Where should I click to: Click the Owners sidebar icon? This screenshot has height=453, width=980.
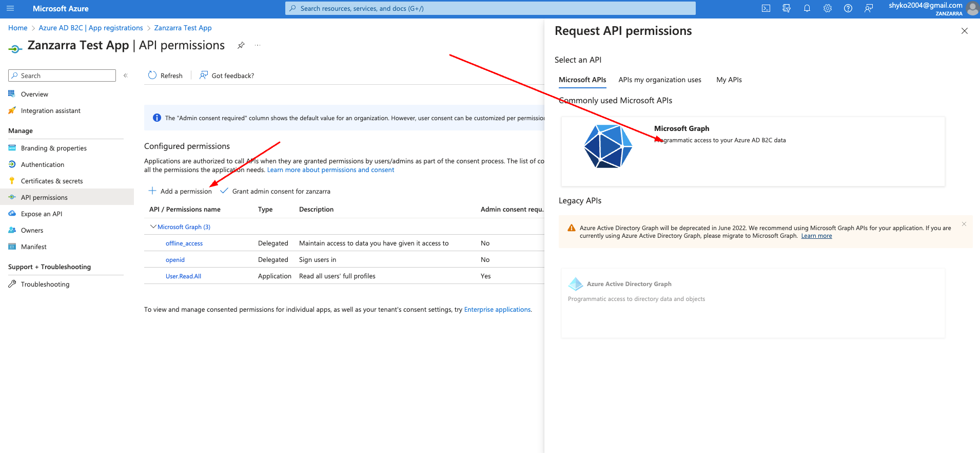click(12, 230)
